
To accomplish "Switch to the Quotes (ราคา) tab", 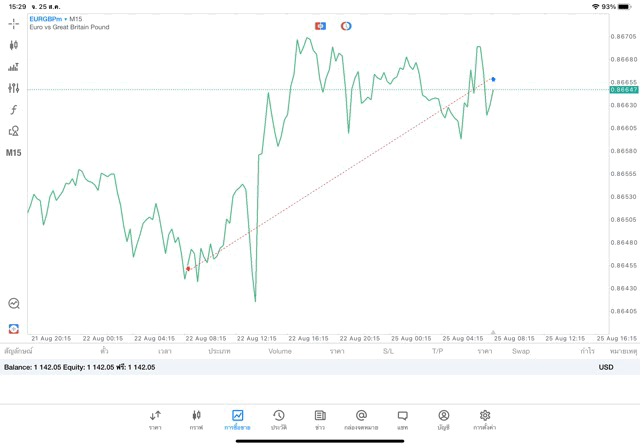I will (x=155, y=419).
